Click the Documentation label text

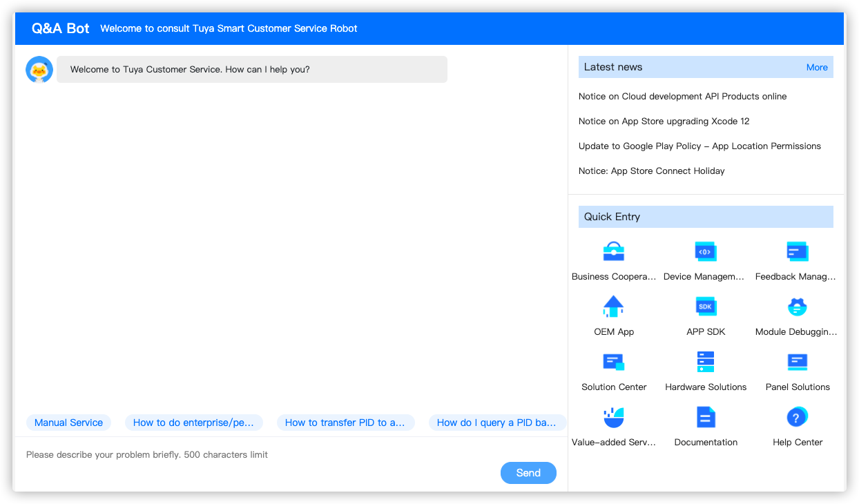(706, 442)
